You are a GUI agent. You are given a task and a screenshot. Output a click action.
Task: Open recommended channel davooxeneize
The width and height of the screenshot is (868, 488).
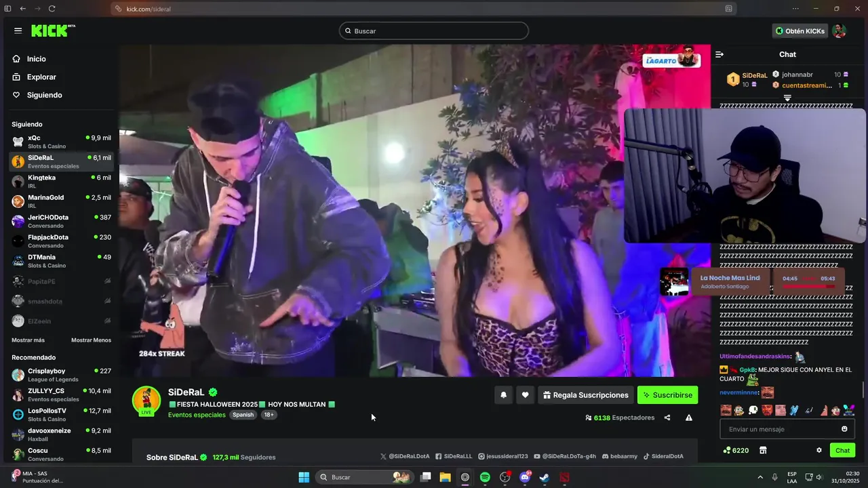coord(61,434)
